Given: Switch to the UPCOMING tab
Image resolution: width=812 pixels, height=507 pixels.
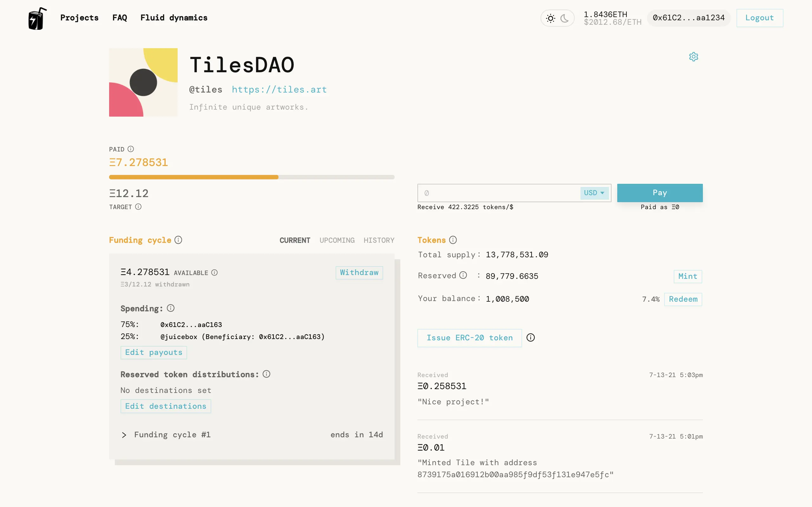Looking at the screenshot, I should [337, 241].
